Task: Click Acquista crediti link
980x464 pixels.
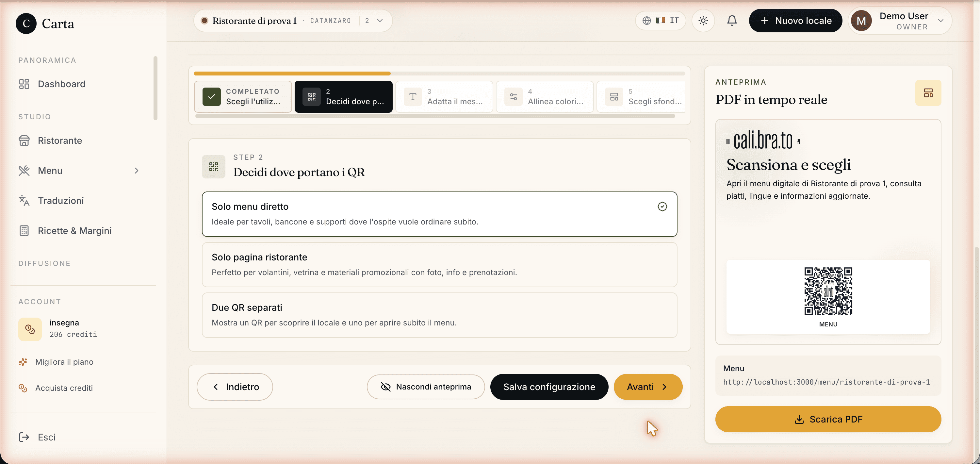Action: (64, 388)
